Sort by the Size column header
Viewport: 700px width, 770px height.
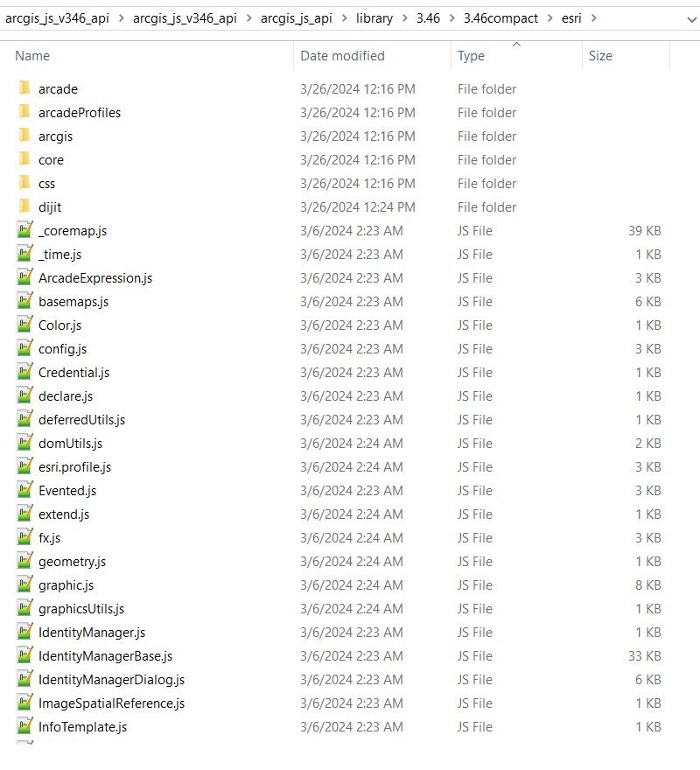[600, 55]
